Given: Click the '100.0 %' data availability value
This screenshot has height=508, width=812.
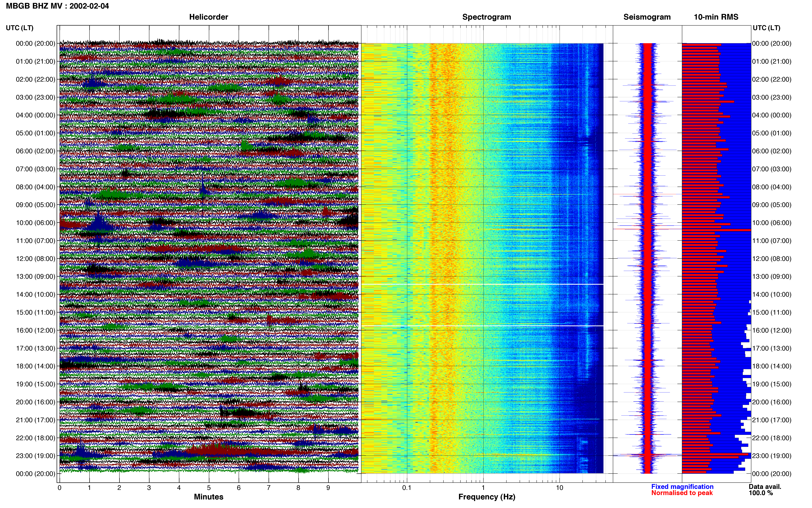Looking at the screenshot, I should [761, 493].
